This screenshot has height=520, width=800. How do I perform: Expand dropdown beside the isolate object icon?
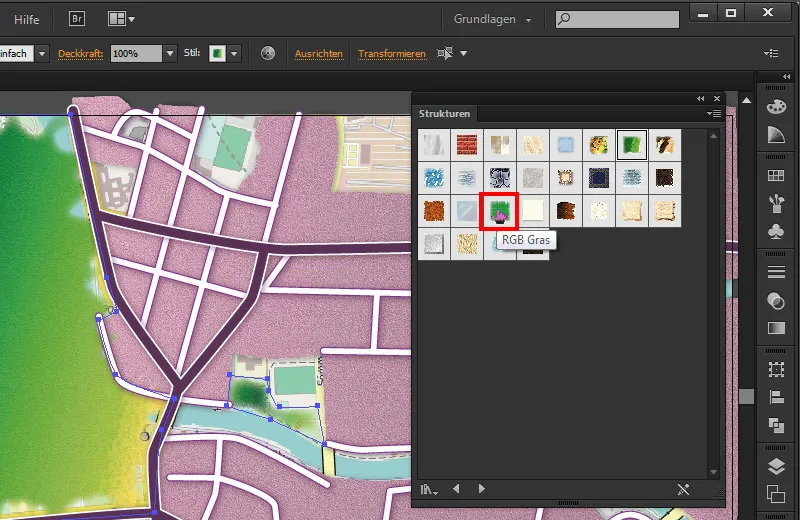463,53
